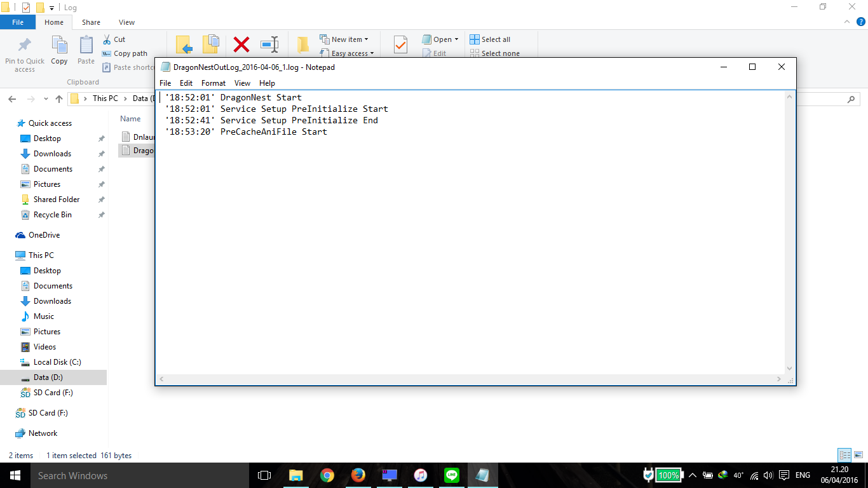
Task: Open the Notepad View menu
Action: pos(242,83)
